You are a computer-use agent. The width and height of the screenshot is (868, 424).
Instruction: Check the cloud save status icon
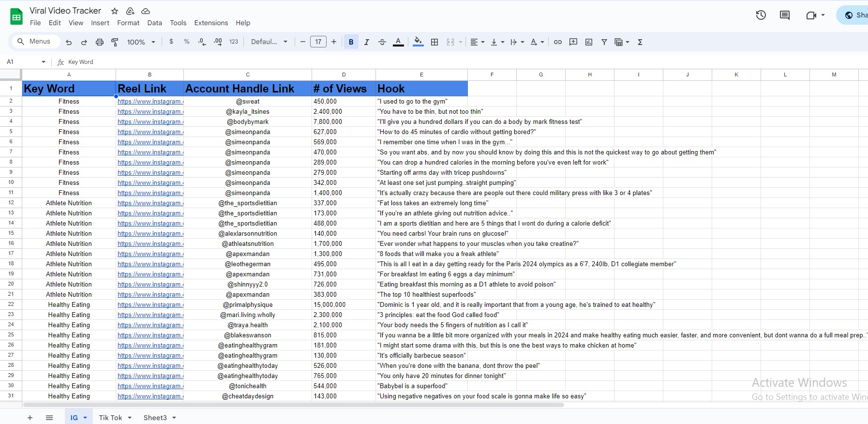point(146,11)
